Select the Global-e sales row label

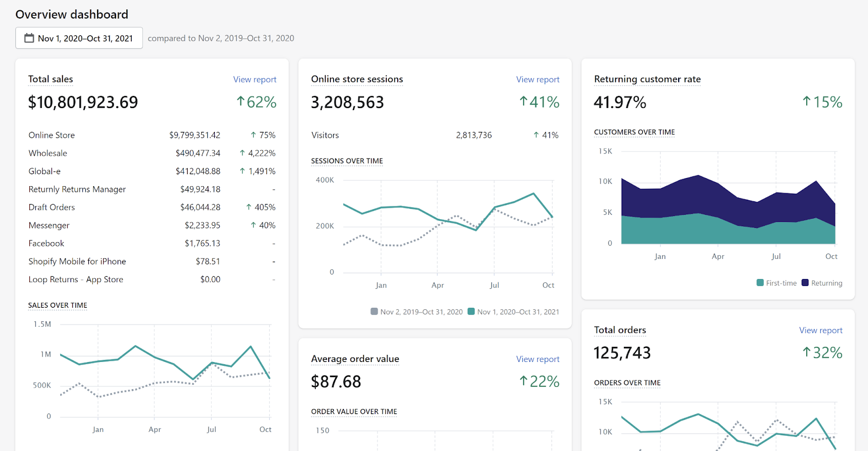click(x=44, y=171)
